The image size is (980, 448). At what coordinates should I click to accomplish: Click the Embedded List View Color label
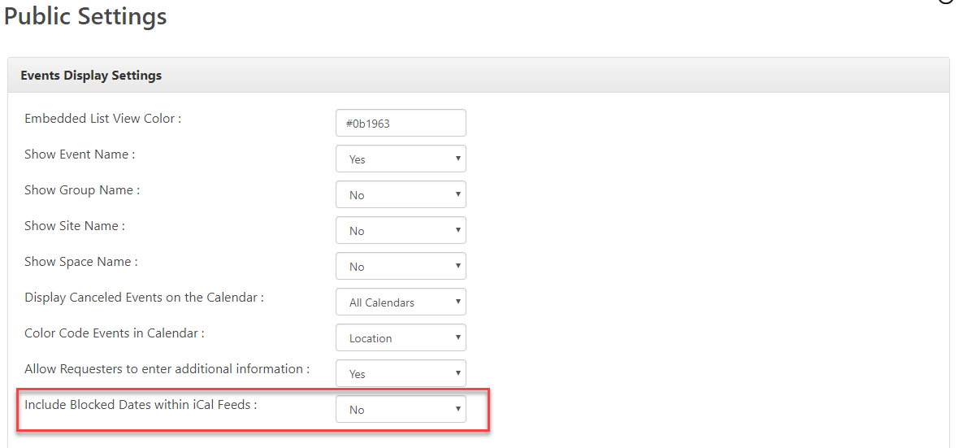pyautogui.click(x=102, y=119)
